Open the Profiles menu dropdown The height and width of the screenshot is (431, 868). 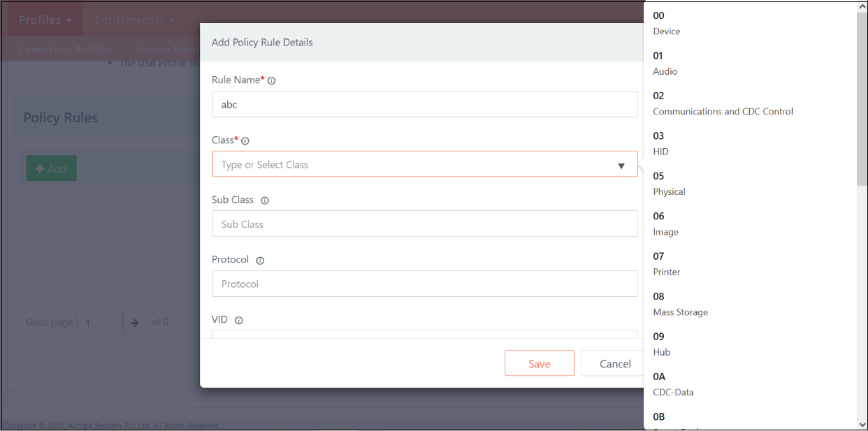pyautogui.click(x=45, y=20)
